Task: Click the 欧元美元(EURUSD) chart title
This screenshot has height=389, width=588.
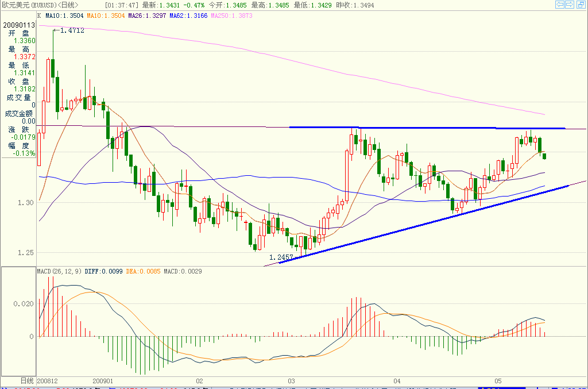Action: (29, 5)
